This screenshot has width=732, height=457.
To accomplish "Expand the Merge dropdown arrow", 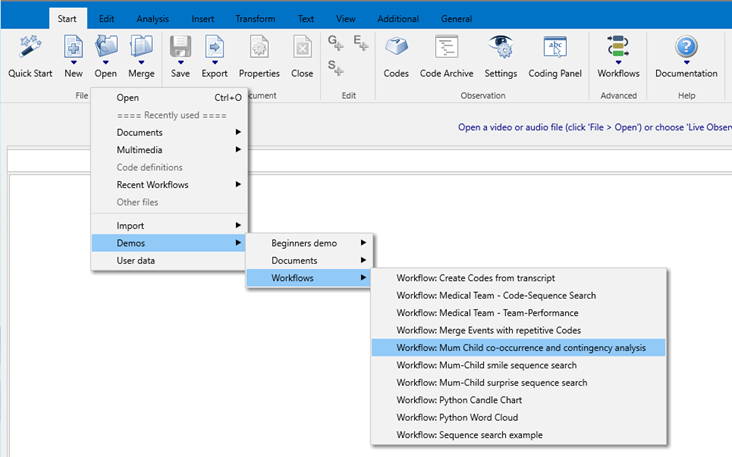I will pyautogui.click(x=141, y=62).
